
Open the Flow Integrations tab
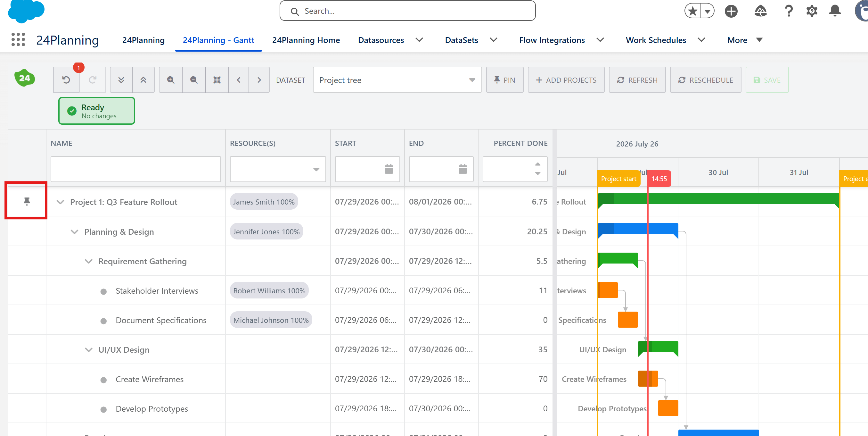click(x=552, y=40)
